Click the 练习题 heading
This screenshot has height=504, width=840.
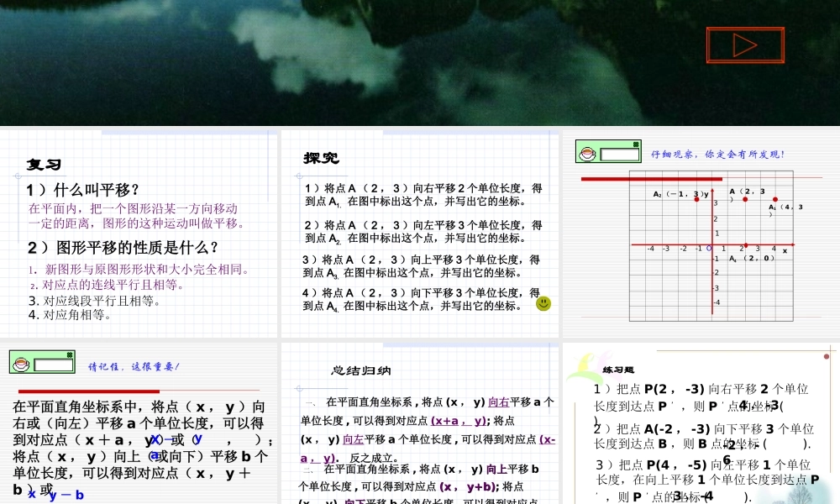click(618, 370)
